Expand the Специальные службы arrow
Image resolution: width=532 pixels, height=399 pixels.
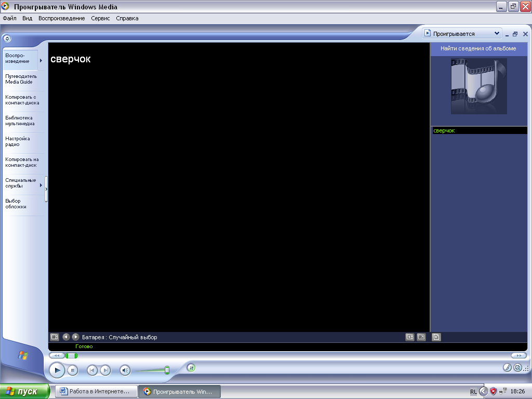[41, 185]
